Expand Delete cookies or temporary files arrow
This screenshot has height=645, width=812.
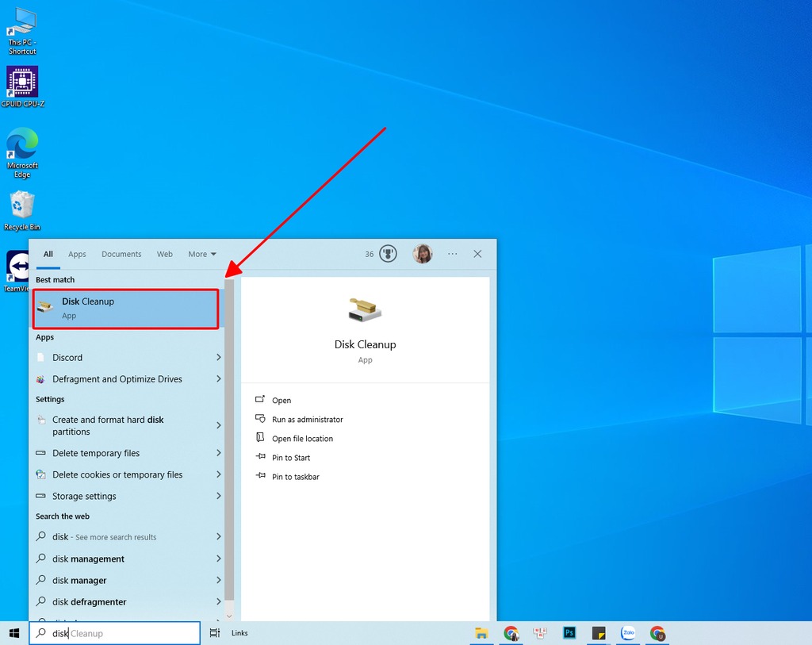pyautogui.click(x=219, y=474)
